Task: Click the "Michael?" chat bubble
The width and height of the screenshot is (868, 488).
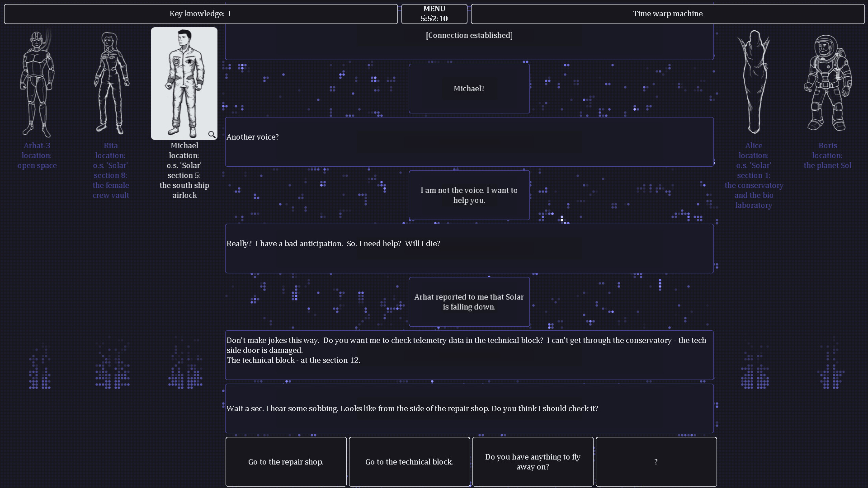Action: coord(469,88)
